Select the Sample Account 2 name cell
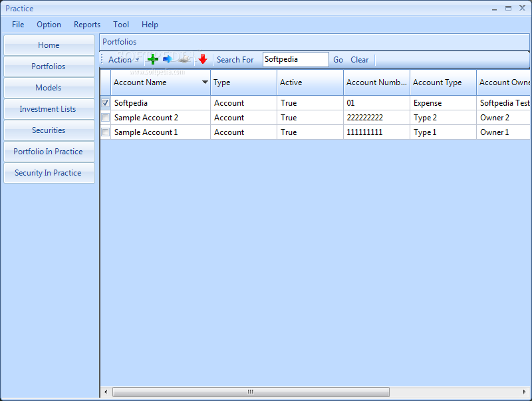The height and width of the screenshot is (401, 532). point(160,118)
